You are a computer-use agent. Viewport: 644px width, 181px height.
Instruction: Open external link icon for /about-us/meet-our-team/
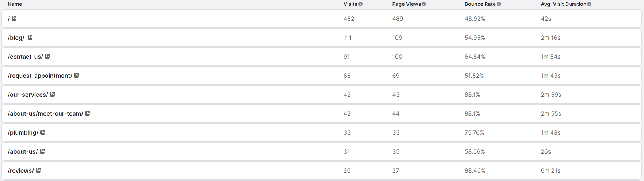click(88, 113)
